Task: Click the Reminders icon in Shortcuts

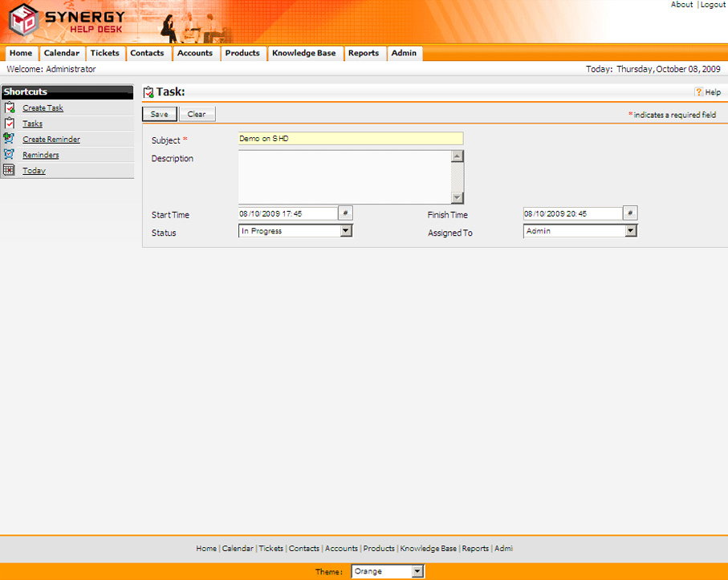Action: 9,154
